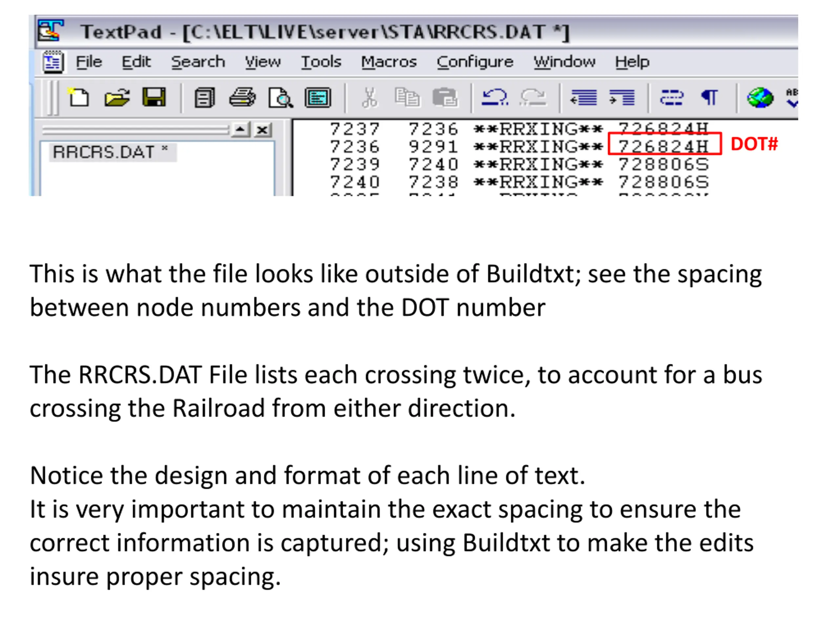
Task: Open the Edit menu
Action: pos(136,61)
